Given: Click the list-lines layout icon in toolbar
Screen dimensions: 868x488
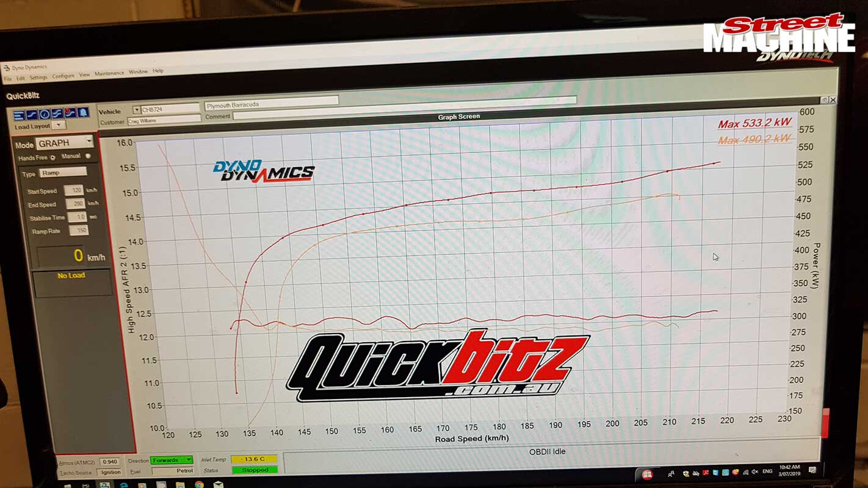Looking at the screenshot, I should (x=19, y=114).
